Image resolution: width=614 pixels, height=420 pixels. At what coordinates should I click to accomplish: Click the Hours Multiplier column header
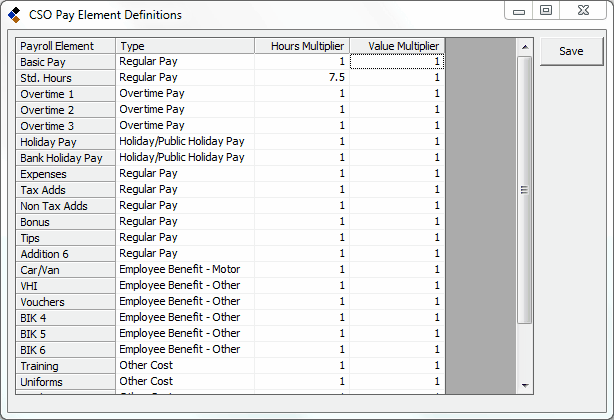(x=299, y=46)
